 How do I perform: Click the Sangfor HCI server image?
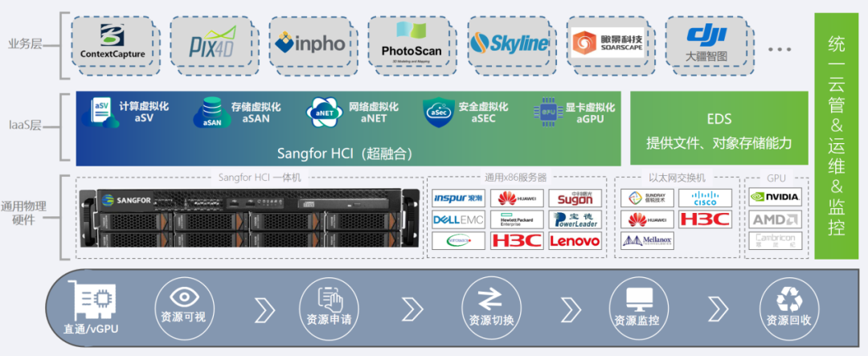(x=249, y=222)
